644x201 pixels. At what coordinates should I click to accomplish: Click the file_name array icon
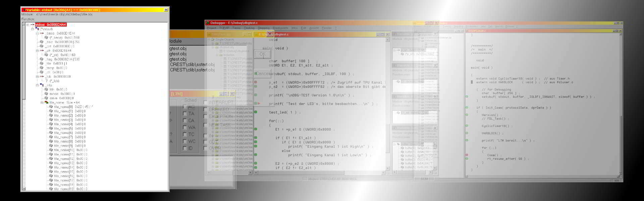point(46,103)
